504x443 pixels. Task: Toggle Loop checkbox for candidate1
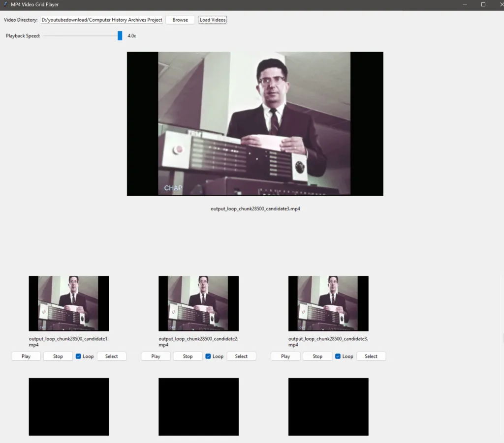pos(78,356)
